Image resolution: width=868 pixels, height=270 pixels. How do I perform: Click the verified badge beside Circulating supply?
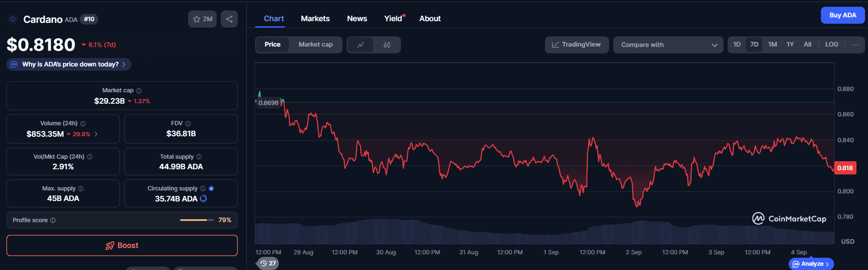211,189
